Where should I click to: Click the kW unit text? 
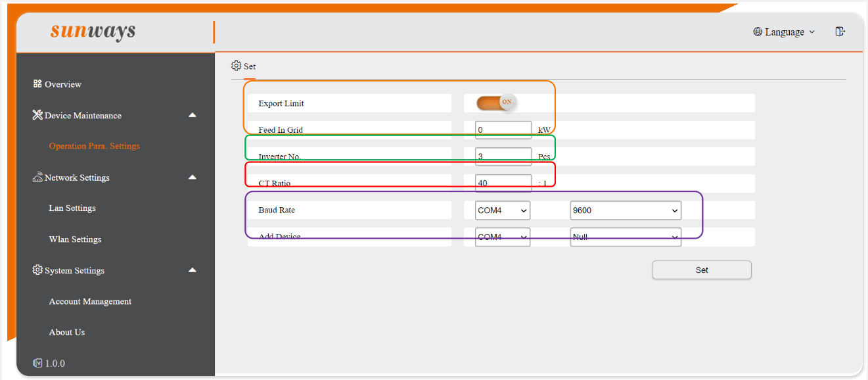coord(544,130)
